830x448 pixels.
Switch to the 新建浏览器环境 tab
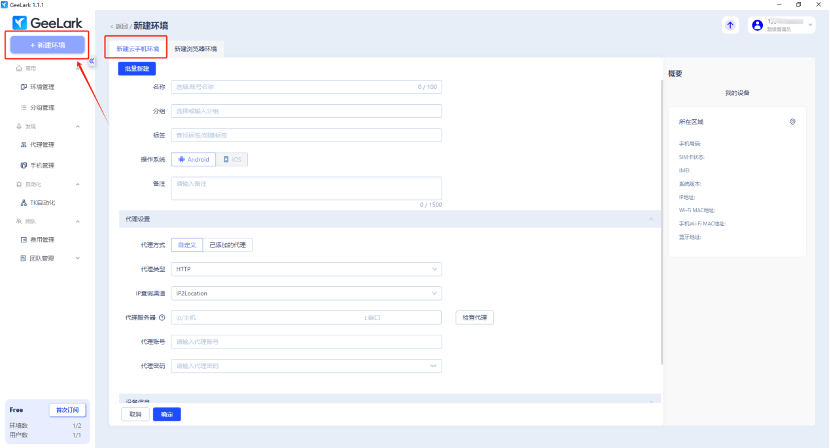(x=196, y=48)
